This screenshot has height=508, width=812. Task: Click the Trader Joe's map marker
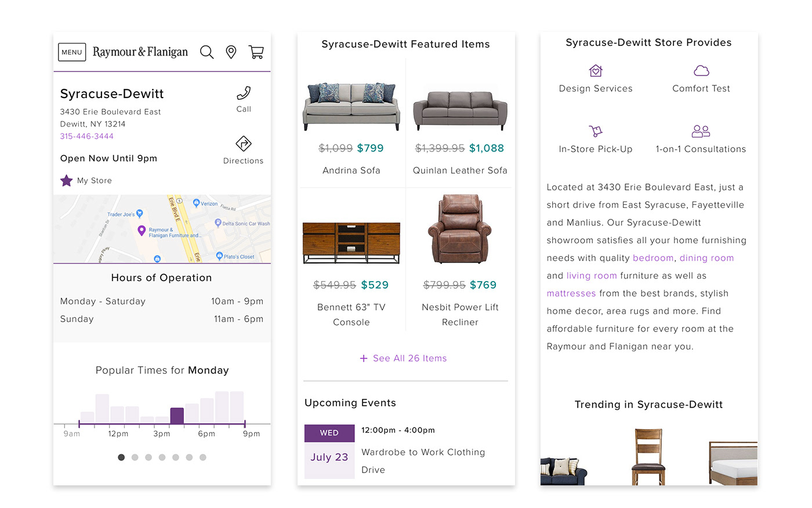(x=139, y=214)
